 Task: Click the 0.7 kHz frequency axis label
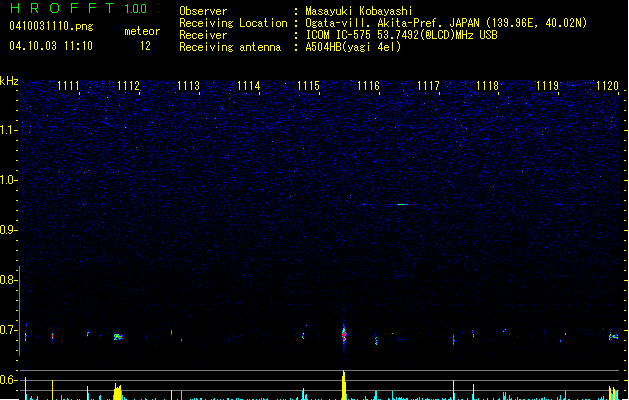(x=8, y=330)
